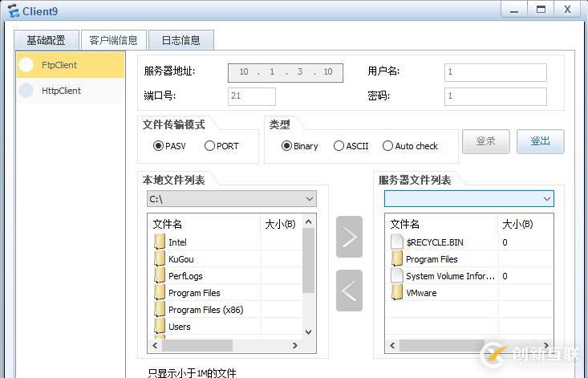This screenshot has height=378, width=588.
Task: Click $RECYCLE.BIN file icon on server list
Action: [x=397, y=242]
